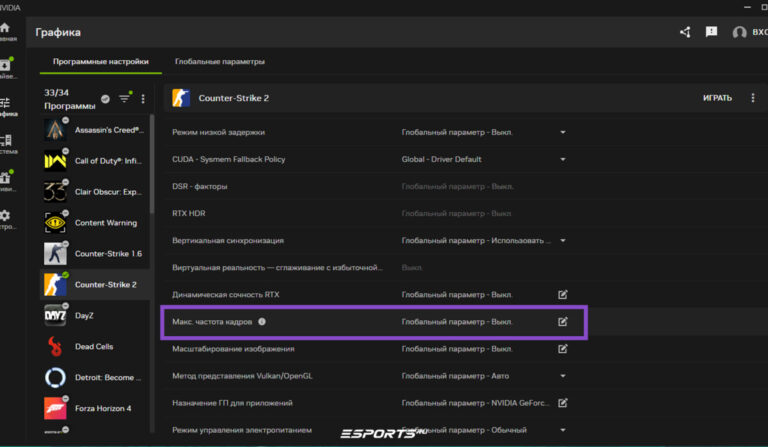Edit the Макс. частота кадров setting
Viewport: 768px width, 447px height.
click(x=563, y=322)
